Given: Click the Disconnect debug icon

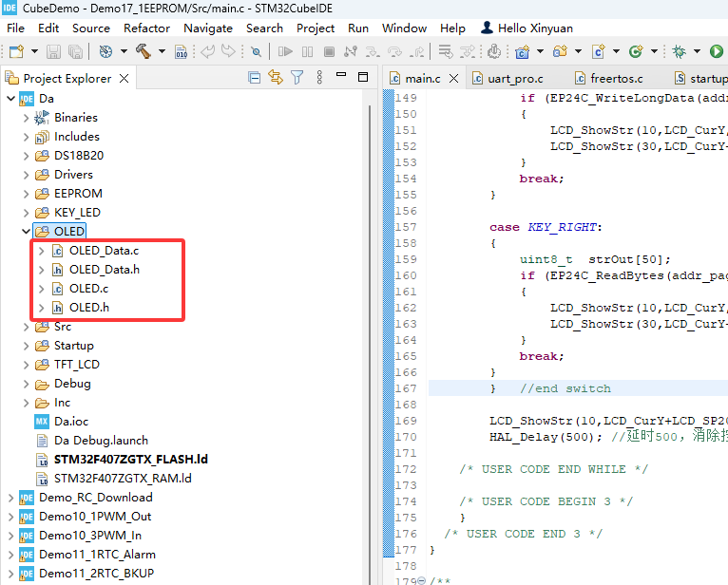Looking at the screenshot, I should pyautogui.click(x=351, y=51).
